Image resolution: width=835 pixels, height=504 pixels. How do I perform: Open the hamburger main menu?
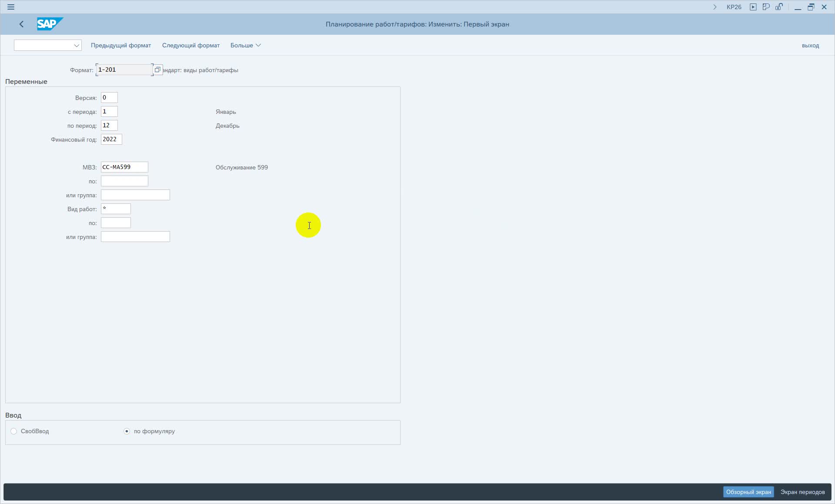11,7
